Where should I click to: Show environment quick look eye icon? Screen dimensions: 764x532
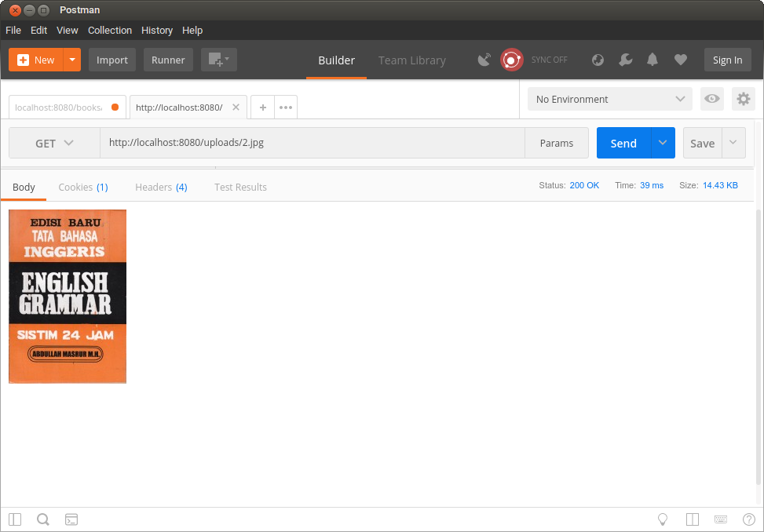(x=712, y=99)
